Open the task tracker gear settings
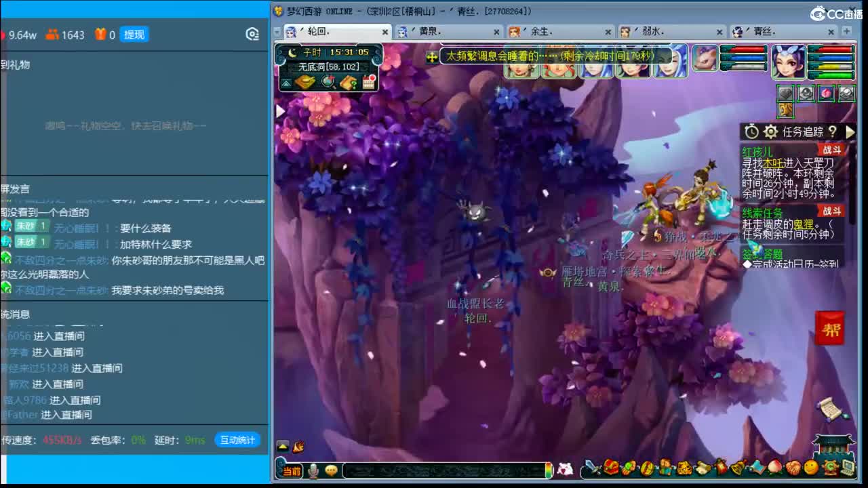 (x=770, y=131)
